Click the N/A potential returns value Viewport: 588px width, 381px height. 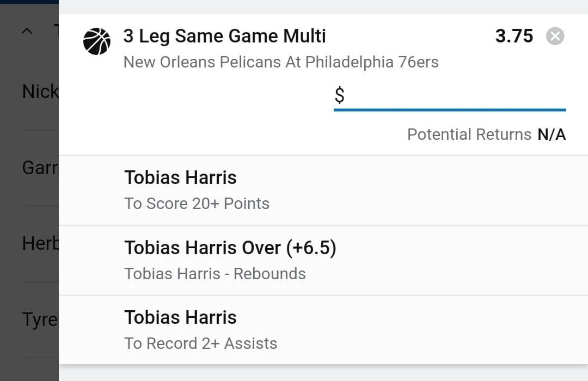pyautogui.click(x=552, y=134)
